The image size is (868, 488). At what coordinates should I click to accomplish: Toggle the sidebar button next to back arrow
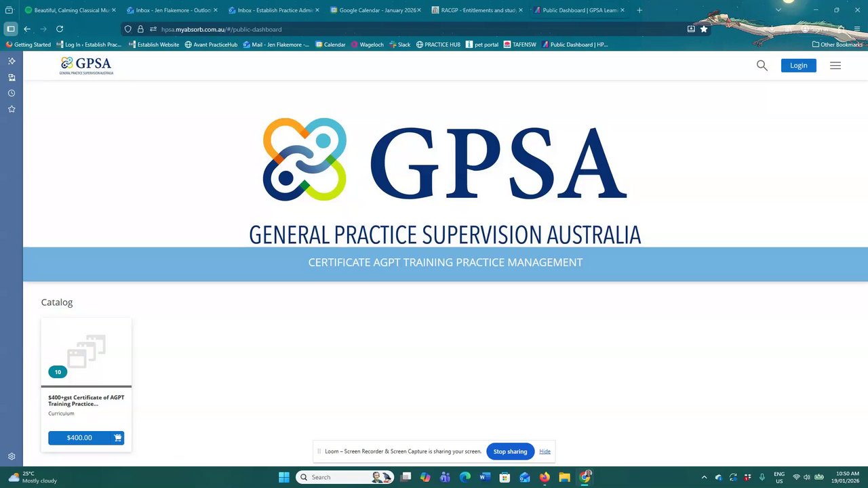click(x=10, y=29)
